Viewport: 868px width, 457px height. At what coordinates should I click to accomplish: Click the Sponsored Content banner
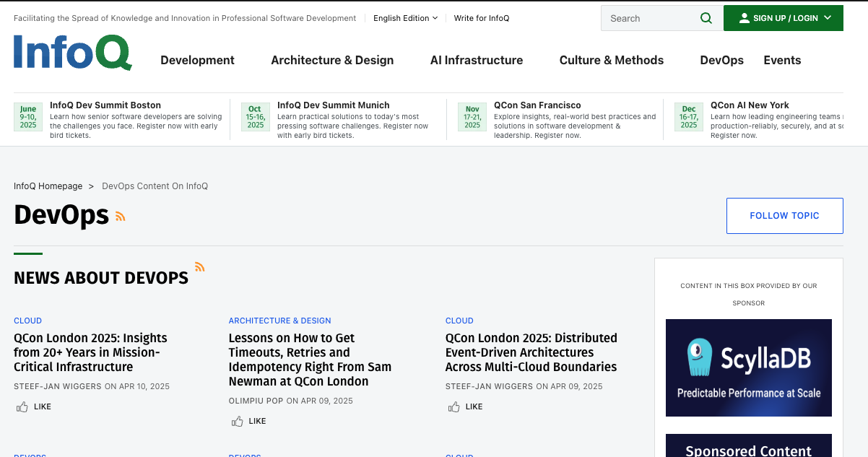tap(748, 445)
